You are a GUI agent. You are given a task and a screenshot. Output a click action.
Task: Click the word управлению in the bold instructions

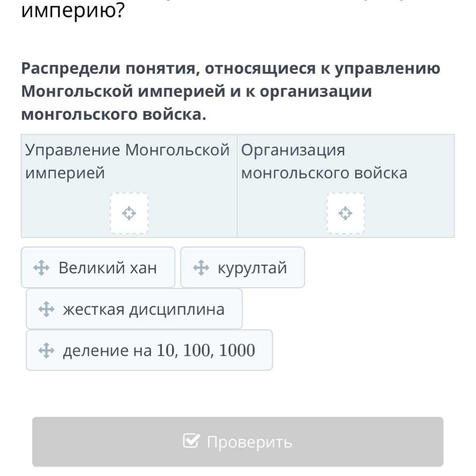coord(388,68)
